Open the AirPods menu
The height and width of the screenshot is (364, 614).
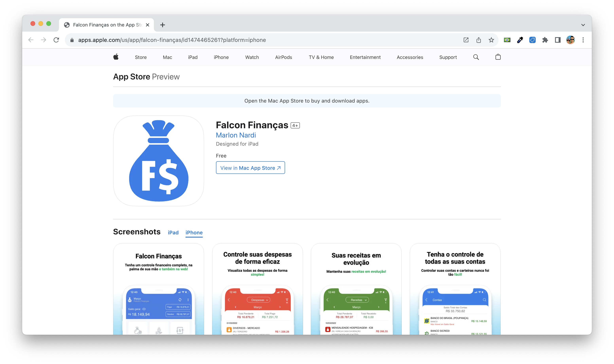coord(283,57)
